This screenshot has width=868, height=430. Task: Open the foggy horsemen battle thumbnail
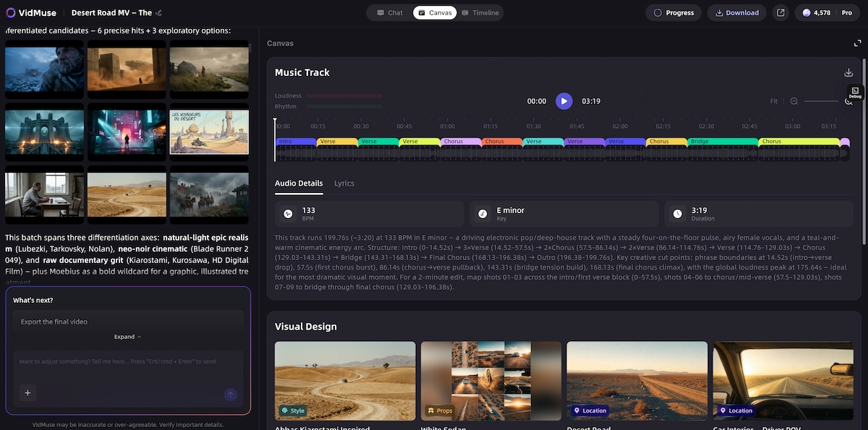(x=209, y=195)
